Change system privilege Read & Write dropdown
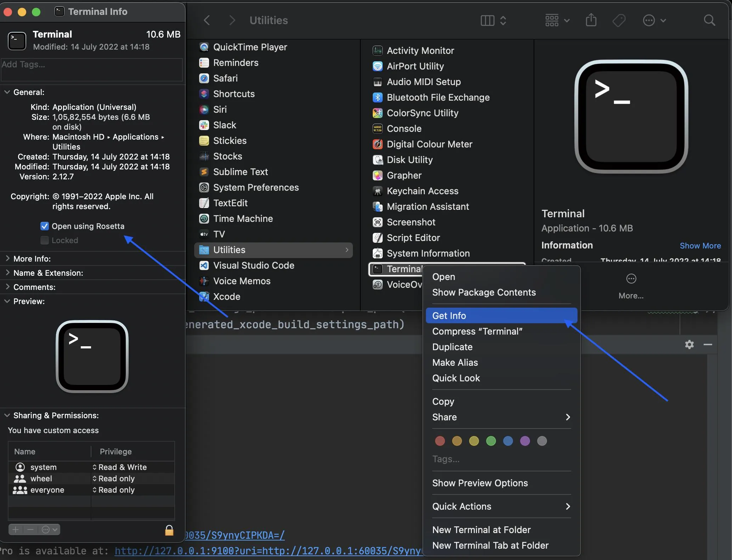The width and height of the screenshot is (732, 560). 120,467
